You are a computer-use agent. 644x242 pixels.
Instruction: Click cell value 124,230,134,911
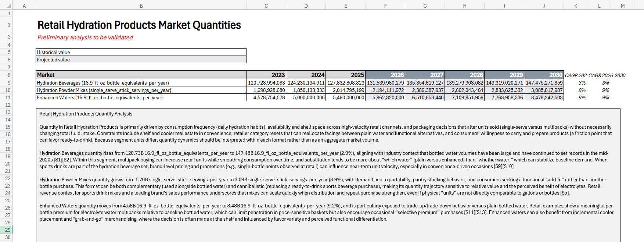click(x=306, y=83)
